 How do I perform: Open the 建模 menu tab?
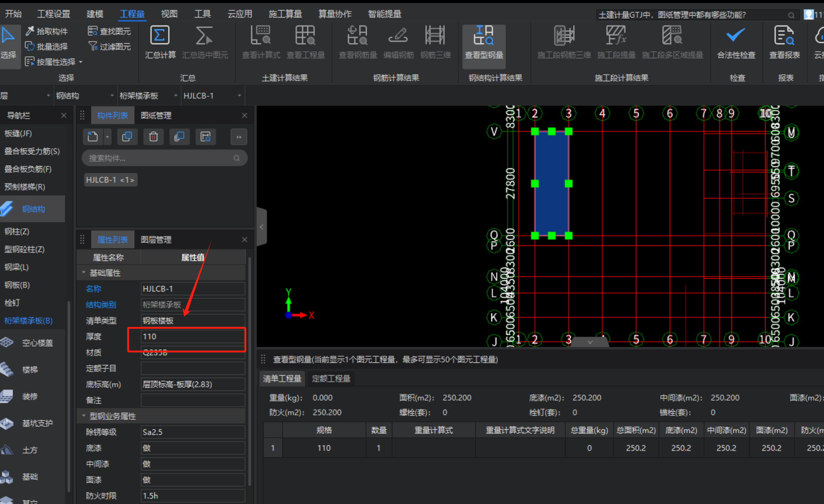pyautogui.click(x=95, y=14)
